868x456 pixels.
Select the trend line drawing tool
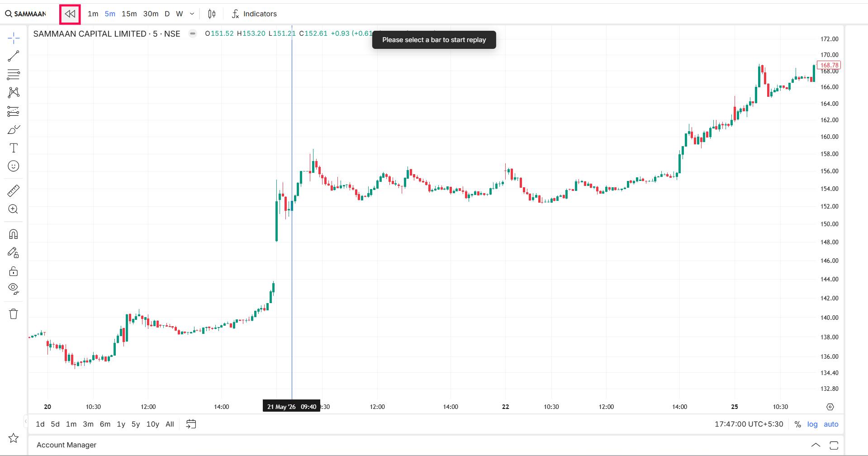(14, 56)
